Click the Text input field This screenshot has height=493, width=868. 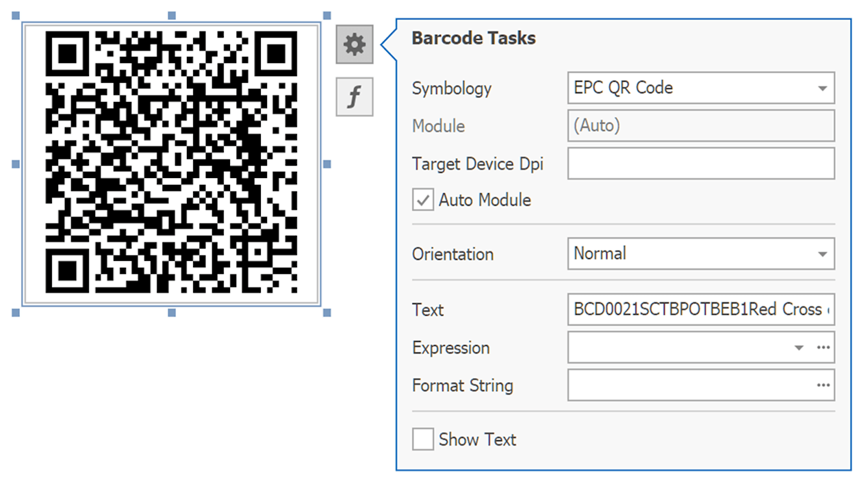700,309
